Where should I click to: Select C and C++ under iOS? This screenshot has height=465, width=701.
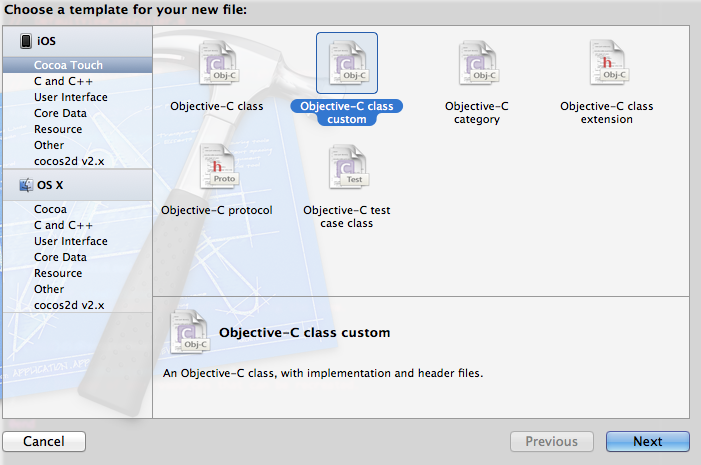click(77, 81)
